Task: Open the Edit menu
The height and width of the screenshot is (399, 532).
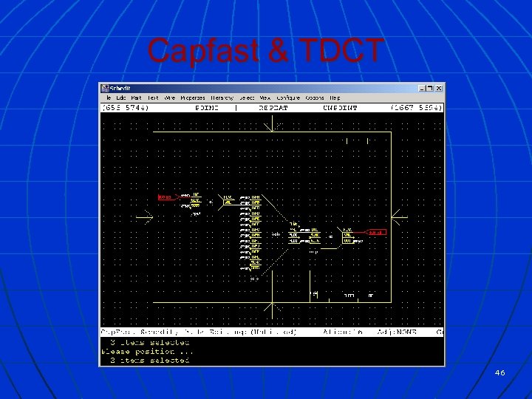Action: coord(121,98)
